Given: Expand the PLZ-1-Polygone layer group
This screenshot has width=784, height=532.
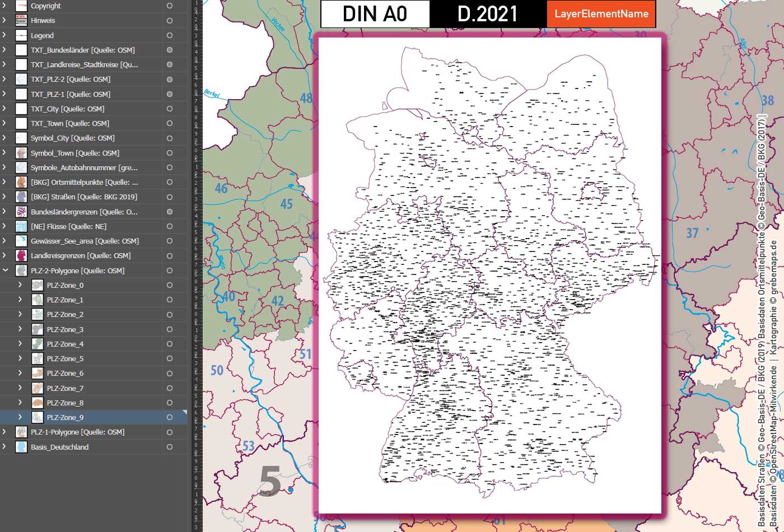Looking at the screenshot, I should click(6, 432).
